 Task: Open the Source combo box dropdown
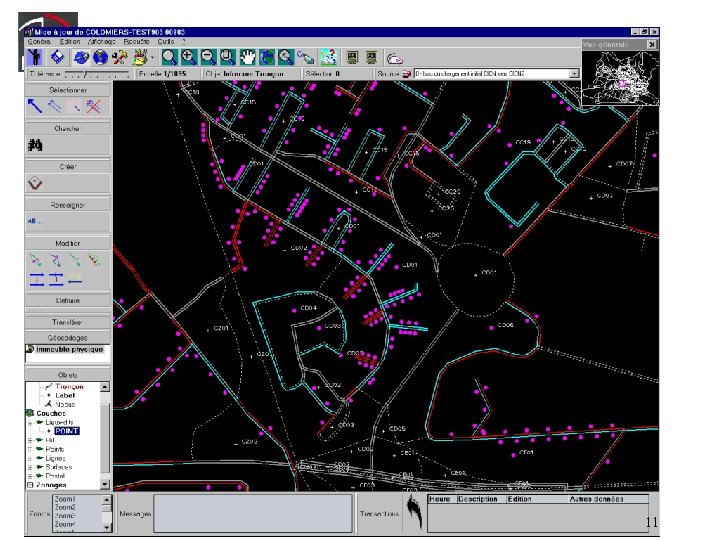point(574,73)
